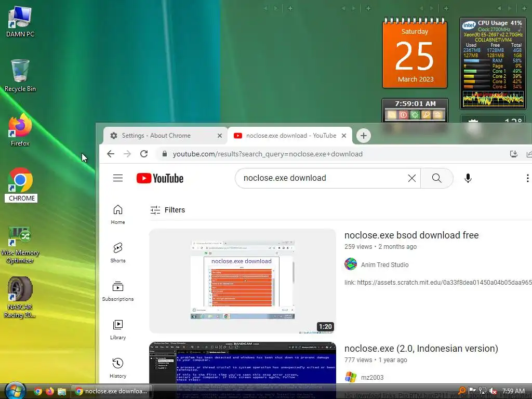Click the lock icon on the clock gadget
Viewport: 532px width, 399px height.
point(437,115)
